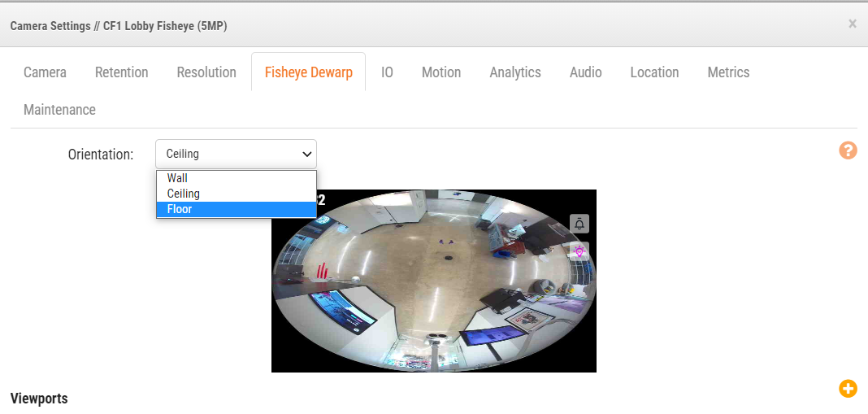868x414 pixels.
Task: Click the Camera Settings dialog title text
Action: (x=119, y=26)
